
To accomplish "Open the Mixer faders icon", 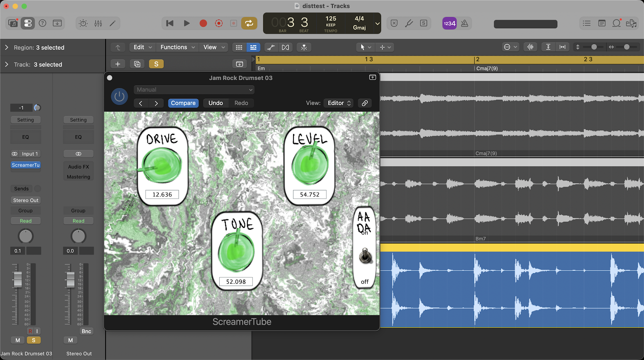I will (98, 23).
